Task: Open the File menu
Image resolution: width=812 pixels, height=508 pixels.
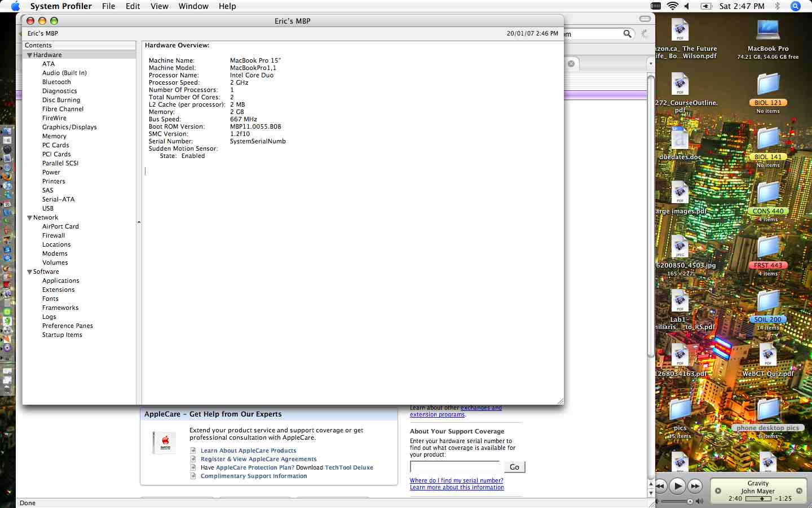Action: click(109, 6)
